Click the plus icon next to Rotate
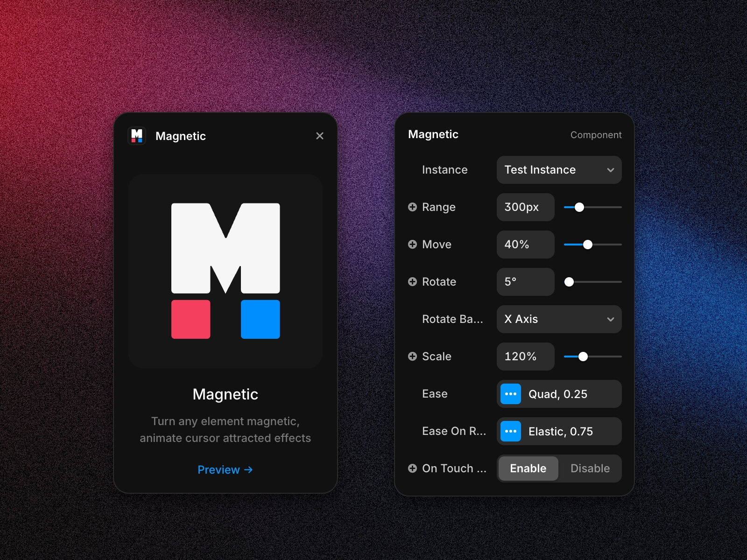The width and height of the screenshot is (747, 560). (412, 281)
